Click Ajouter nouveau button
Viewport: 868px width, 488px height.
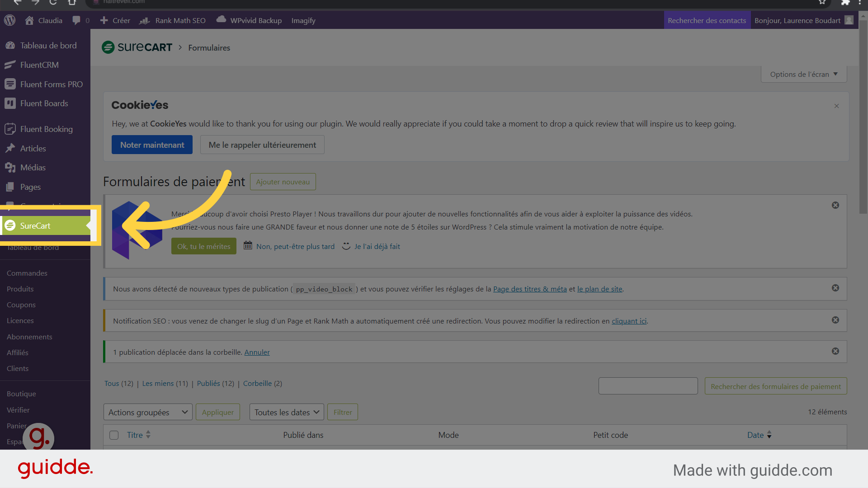pos(283,182)
